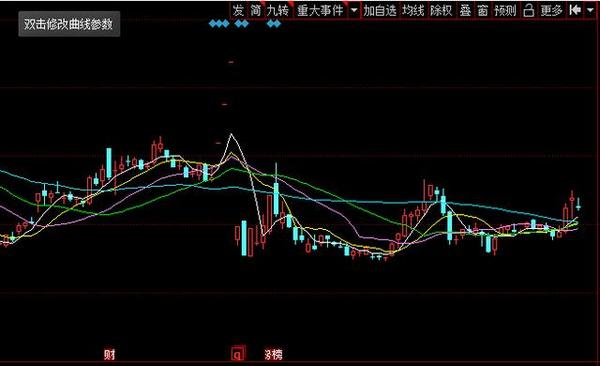Click the triple blue diamond event marker
This screenshot has width=600, height=366.
[x=219, y=24]
